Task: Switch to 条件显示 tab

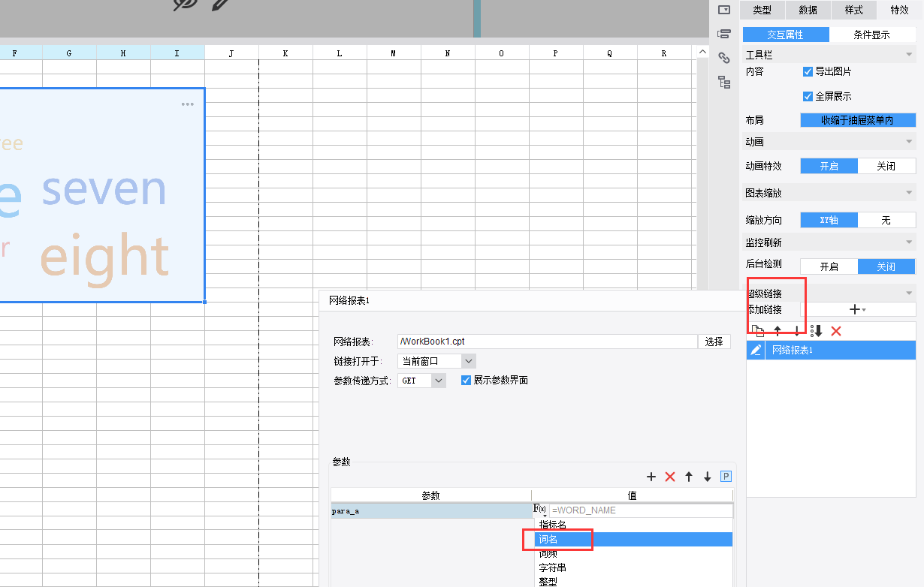Action: click(x=871, y=35)
